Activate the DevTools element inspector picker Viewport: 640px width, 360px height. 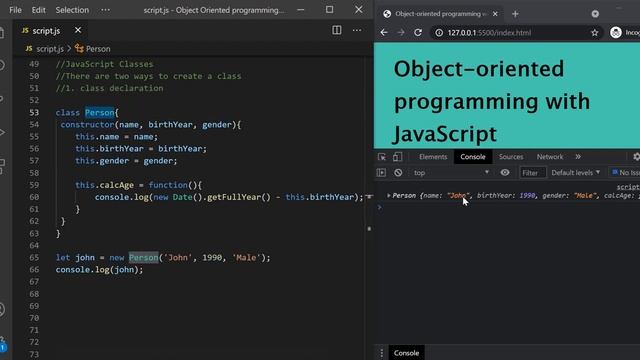click(x=382, y=157)
